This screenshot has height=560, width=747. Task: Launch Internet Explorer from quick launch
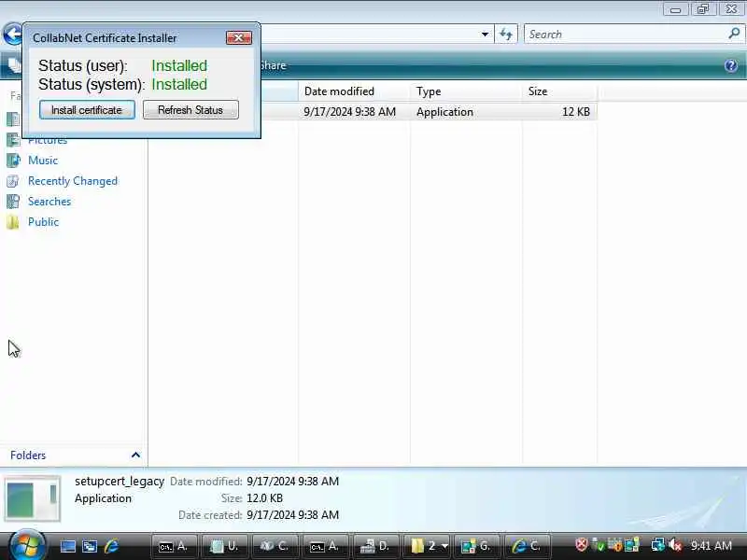pyautogui.click(x=111, y=546)
